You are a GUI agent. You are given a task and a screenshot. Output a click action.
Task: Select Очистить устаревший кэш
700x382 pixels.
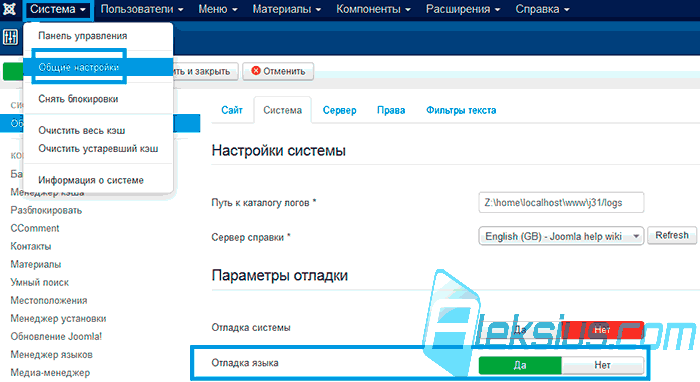98,149
